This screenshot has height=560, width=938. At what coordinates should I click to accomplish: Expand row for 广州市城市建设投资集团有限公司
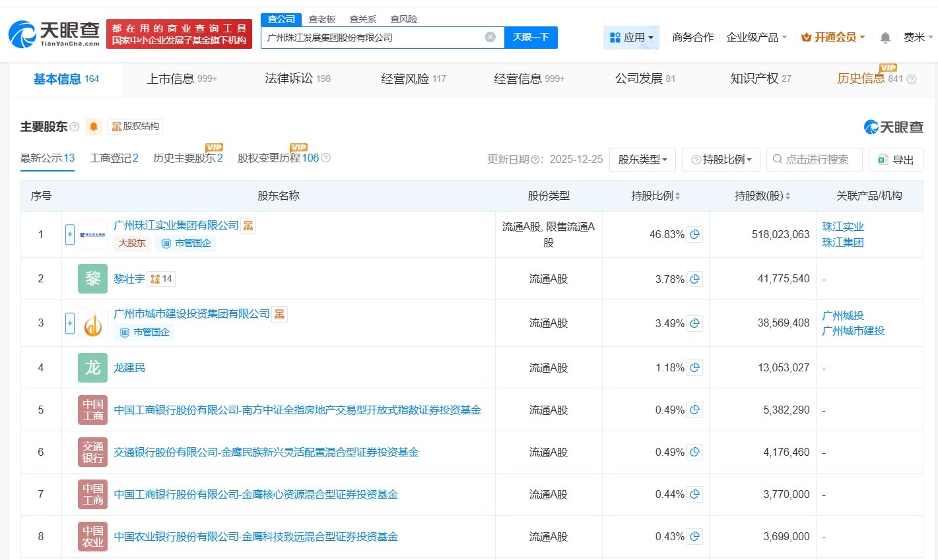pos(70,323)
